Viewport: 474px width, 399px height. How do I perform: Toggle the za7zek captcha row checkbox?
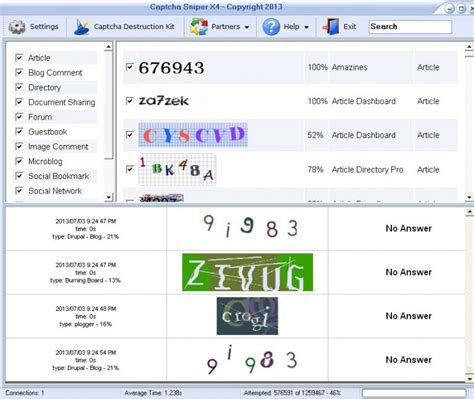[x=130, y=101]
